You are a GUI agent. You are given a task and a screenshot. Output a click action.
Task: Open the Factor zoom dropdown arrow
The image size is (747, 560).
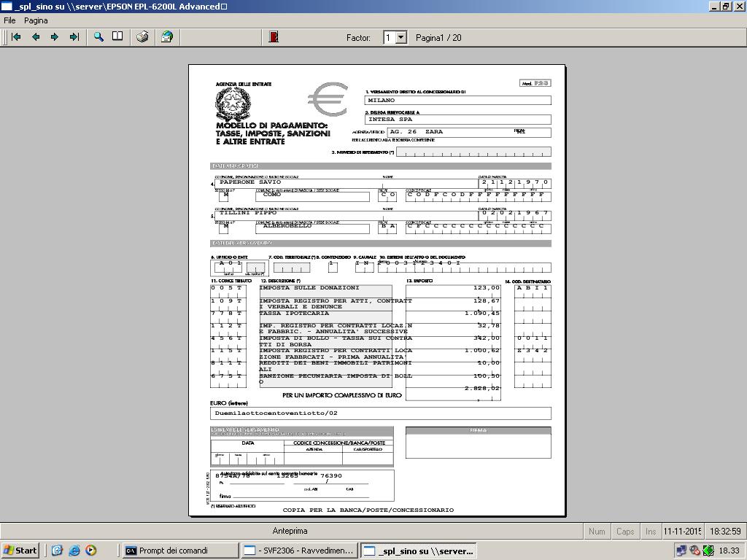point(401,38)
